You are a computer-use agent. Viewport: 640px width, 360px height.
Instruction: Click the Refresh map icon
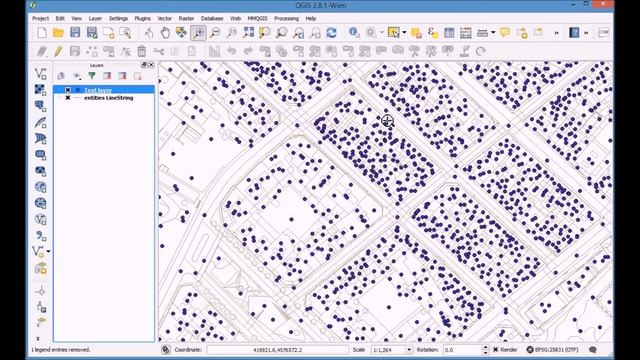pyautogui.click(x=331, y=33)
